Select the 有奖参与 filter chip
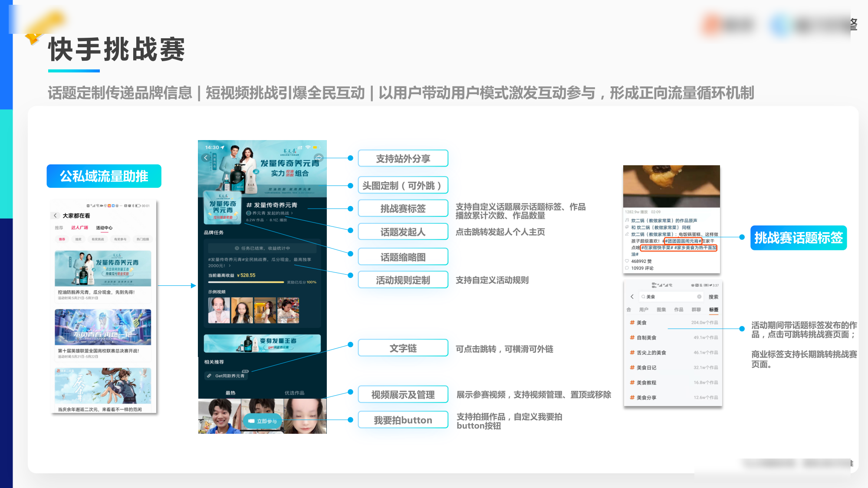Image resolution: width=868 pixels, height=488 pixels. (x=120, y=239)
